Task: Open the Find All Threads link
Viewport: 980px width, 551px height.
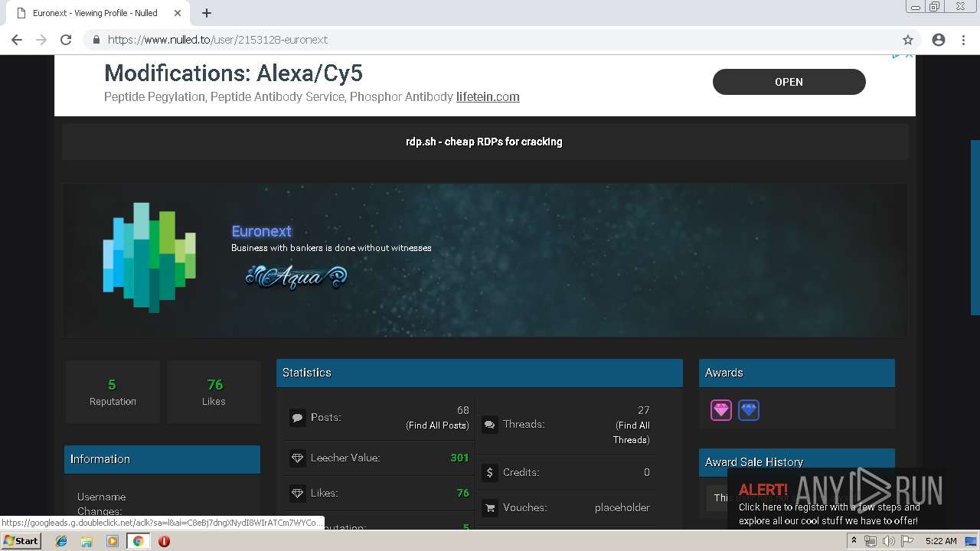Action: coord(632,432)
